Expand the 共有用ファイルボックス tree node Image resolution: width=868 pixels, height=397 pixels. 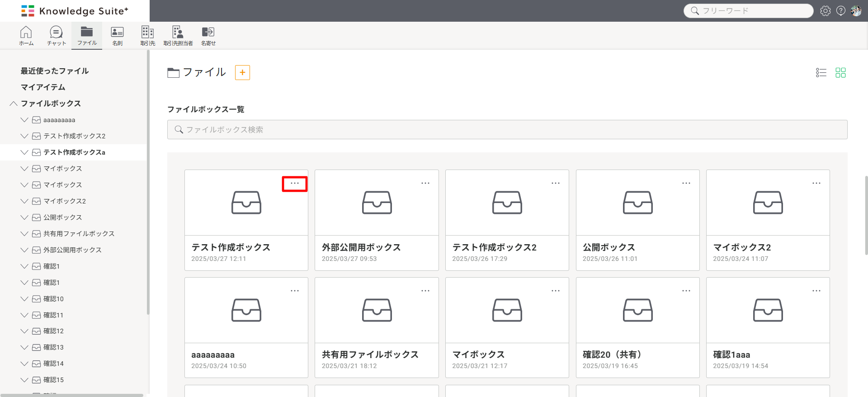(24, 234)
